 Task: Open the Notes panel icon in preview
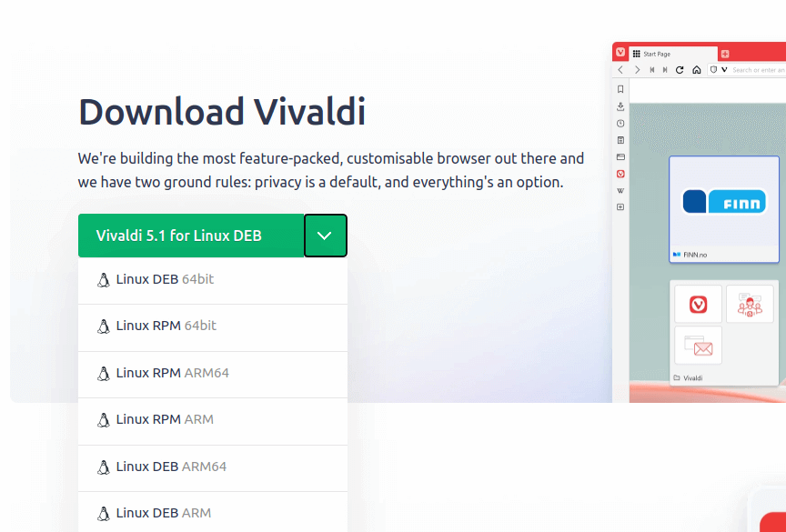620,140
